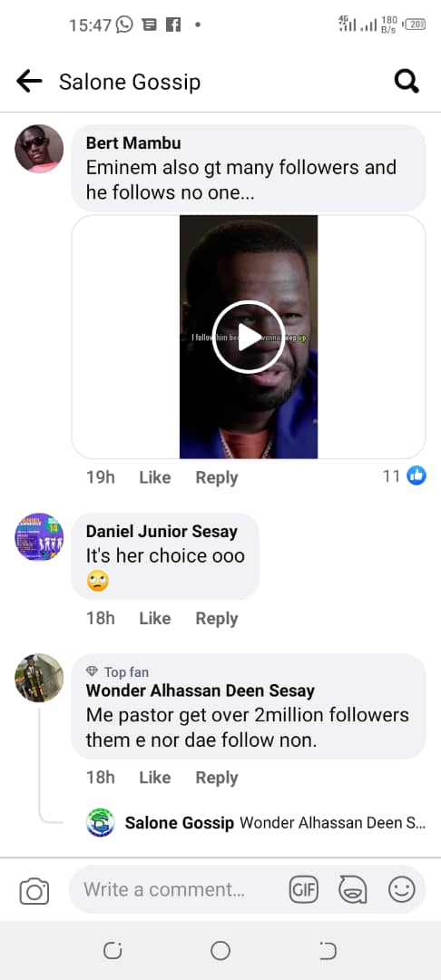Open the GIF picker
This screenshot has width=441, height=980.
click(x=304, y=889)
